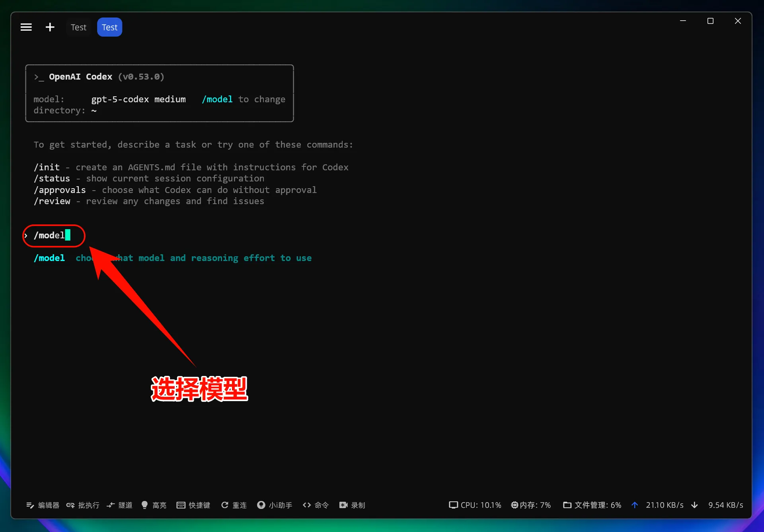Open the 快捷键 shortcuts panel
This screenshot has width=764, height=532.
click(x=193, y=505)
